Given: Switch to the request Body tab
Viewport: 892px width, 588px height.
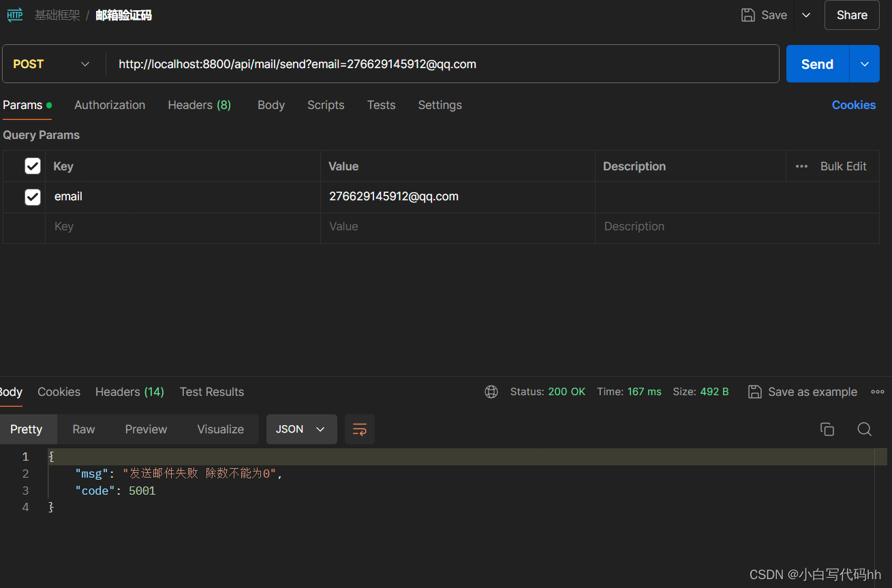Looking at the screenshot, I should (x=271, y=105).
